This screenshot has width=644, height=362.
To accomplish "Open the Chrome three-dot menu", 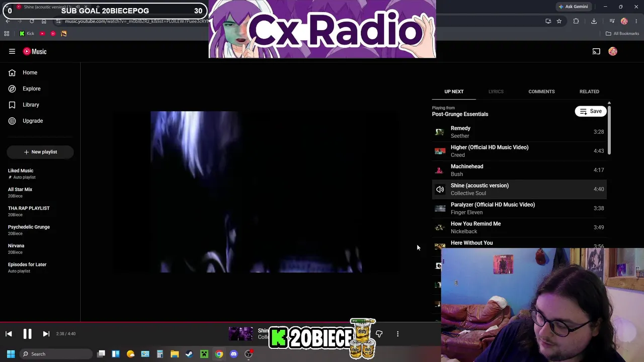I will pyautogui.click(x=636, y=21).
